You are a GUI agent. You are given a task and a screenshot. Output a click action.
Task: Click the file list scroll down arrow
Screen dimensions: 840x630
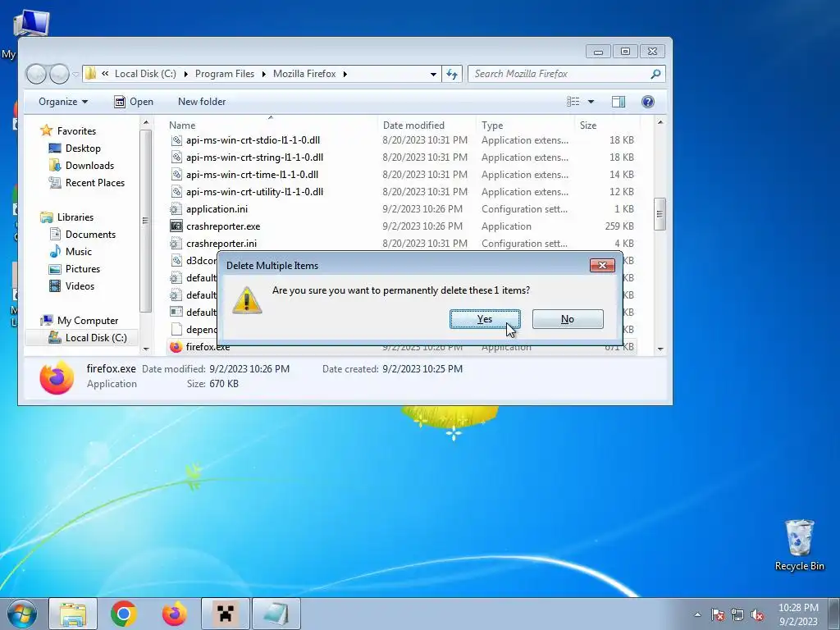660,349
